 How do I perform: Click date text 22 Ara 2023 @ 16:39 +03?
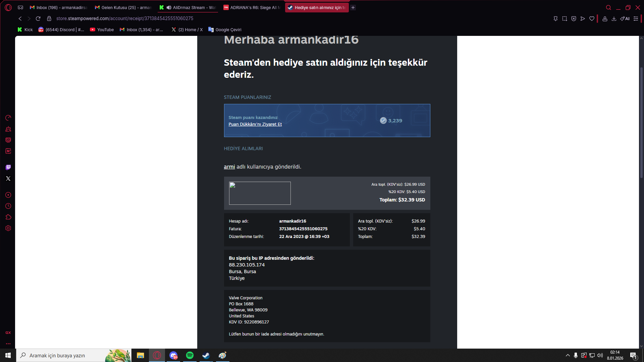click(304, 237)
